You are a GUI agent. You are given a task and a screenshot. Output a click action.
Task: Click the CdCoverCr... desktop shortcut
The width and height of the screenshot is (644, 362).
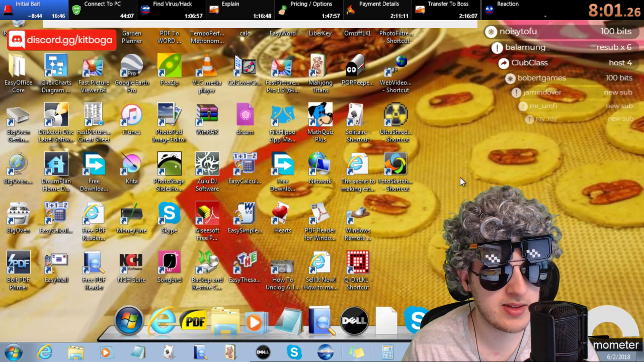[x=245, y=66]
